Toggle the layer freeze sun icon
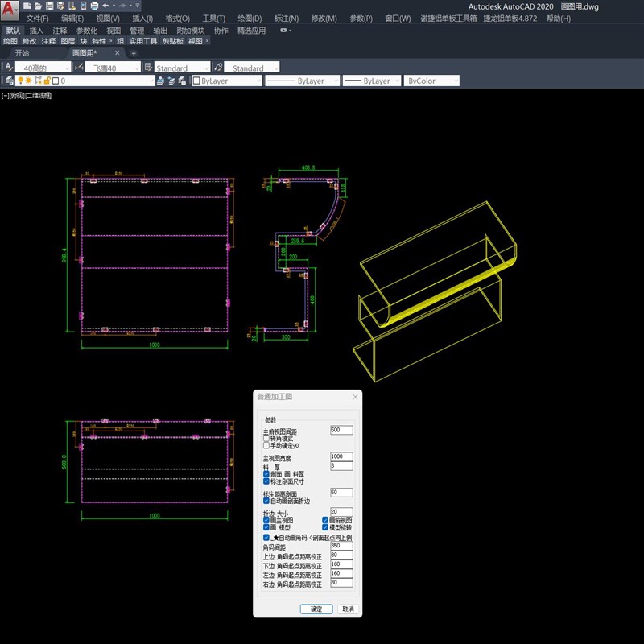Screen dimensions: 644x644 coord(29,80)
